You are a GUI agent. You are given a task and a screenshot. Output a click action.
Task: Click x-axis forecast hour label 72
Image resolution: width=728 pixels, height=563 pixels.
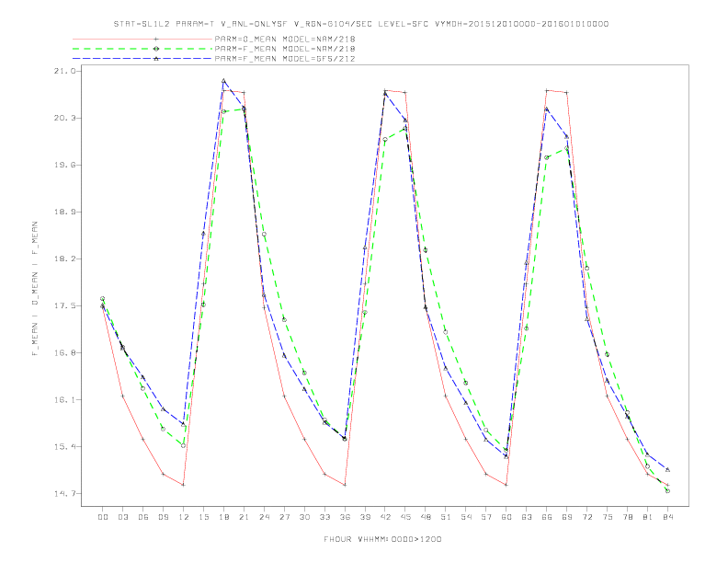(x=586, y=517)
